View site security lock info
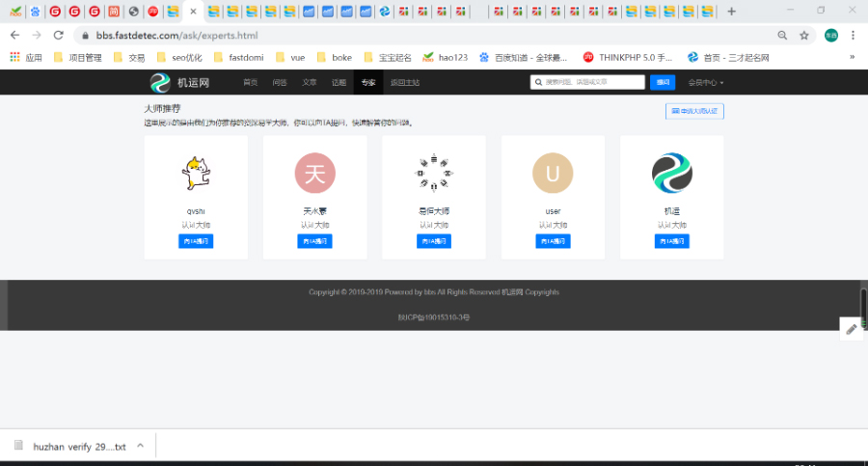 pyautogui.click(x=85, y=36)
